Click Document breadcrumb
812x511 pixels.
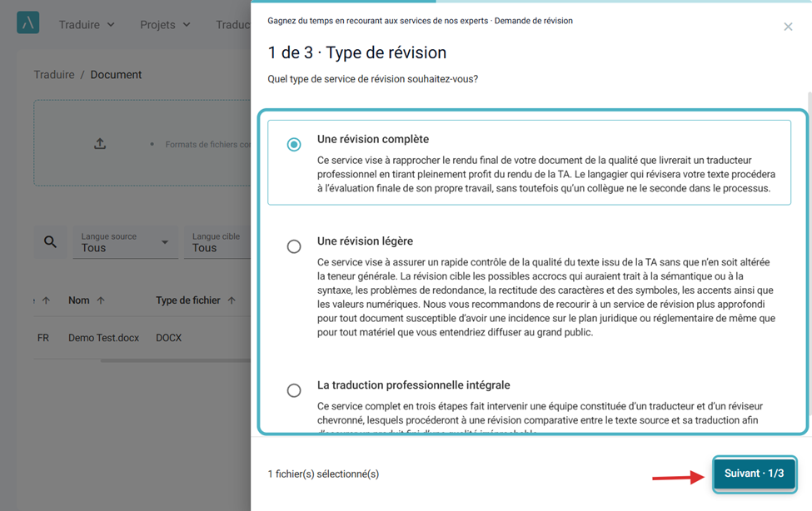click(116, 75)
